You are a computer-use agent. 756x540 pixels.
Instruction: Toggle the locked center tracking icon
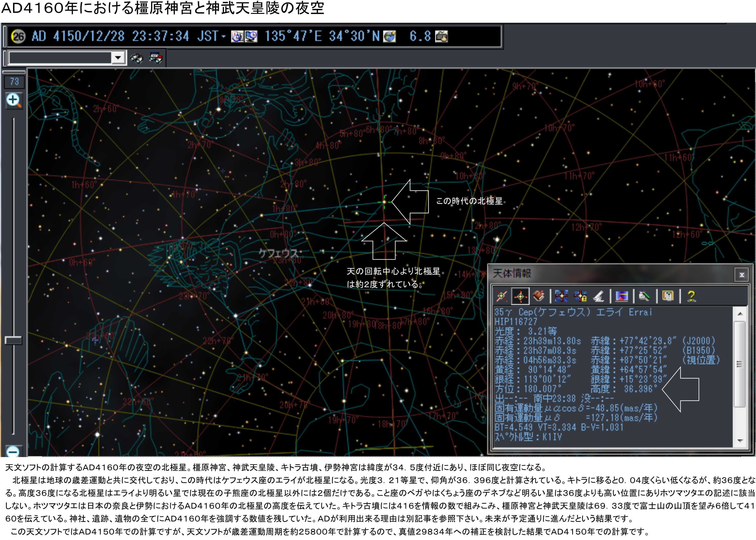(x=580, y=296)
